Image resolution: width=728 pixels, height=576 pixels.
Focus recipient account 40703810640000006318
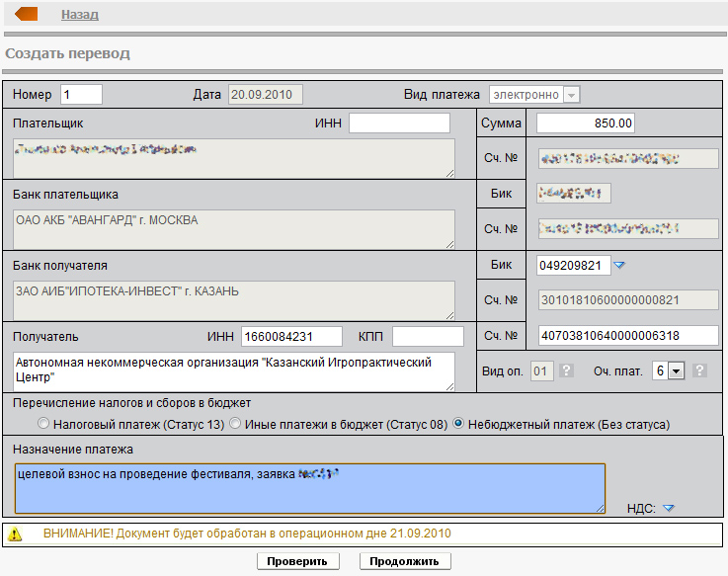628,336
